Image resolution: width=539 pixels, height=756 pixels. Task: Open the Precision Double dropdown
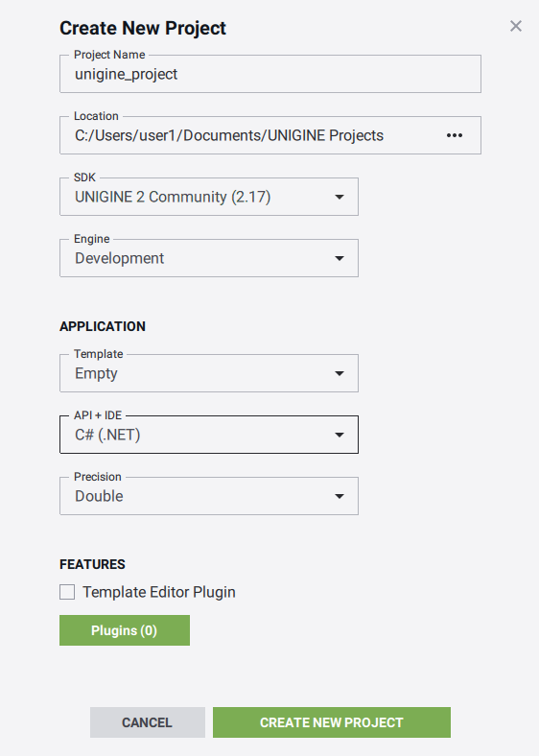click(209, 496)
